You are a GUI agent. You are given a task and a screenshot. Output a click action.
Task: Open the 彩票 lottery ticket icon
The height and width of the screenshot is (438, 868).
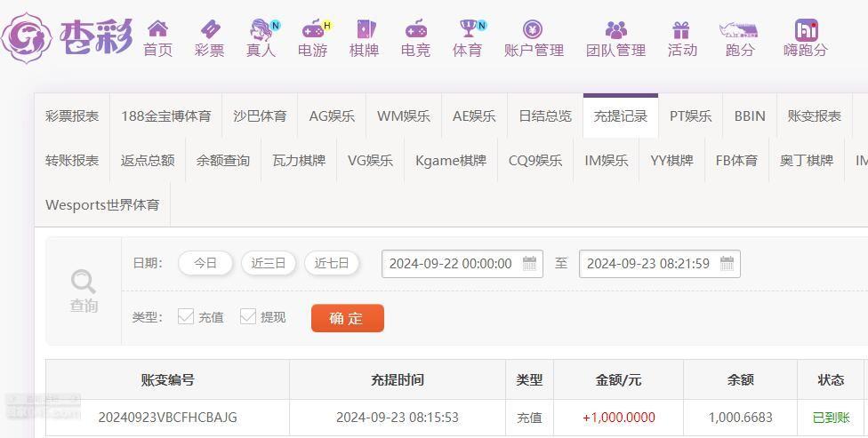click(210, 28)
